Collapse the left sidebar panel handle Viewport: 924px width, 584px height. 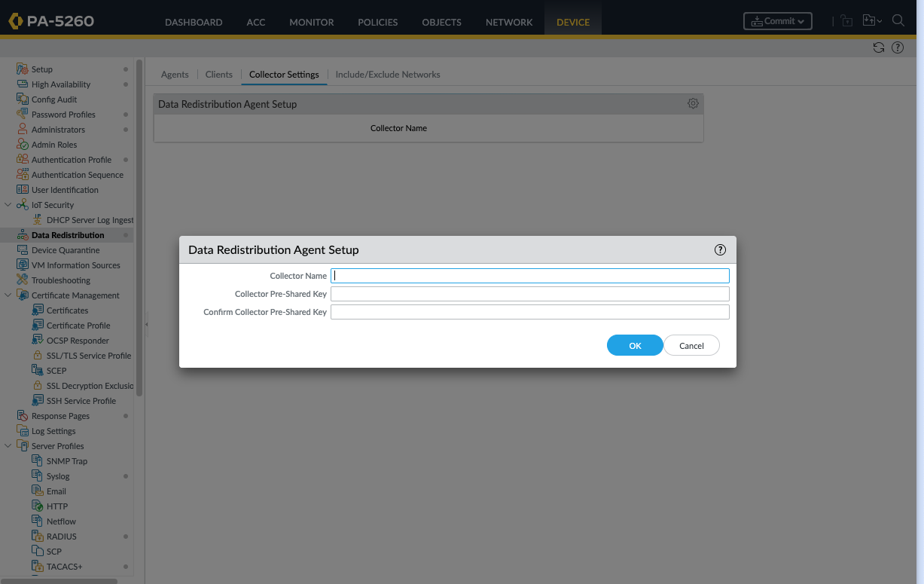click(147, 324)
